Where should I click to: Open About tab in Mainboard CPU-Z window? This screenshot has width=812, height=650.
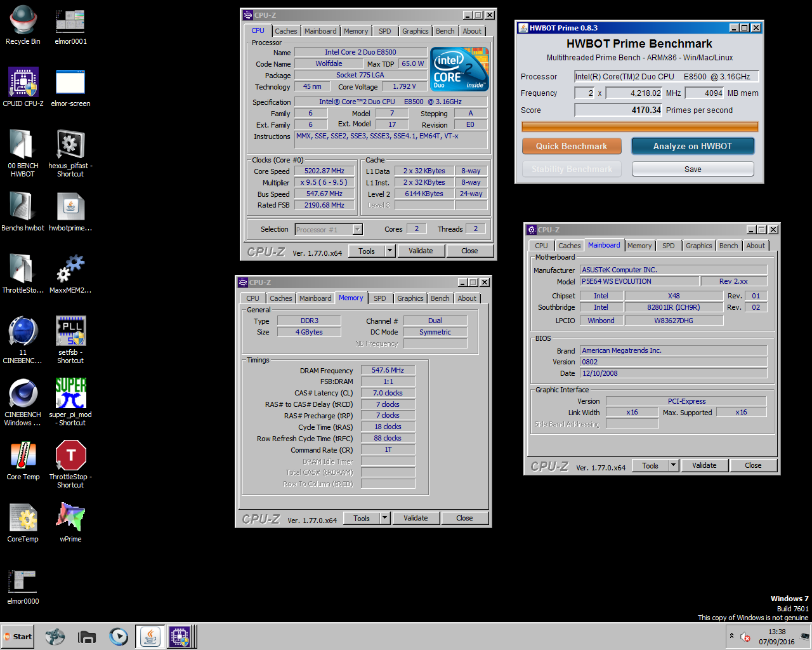click(x=756, y=246)
